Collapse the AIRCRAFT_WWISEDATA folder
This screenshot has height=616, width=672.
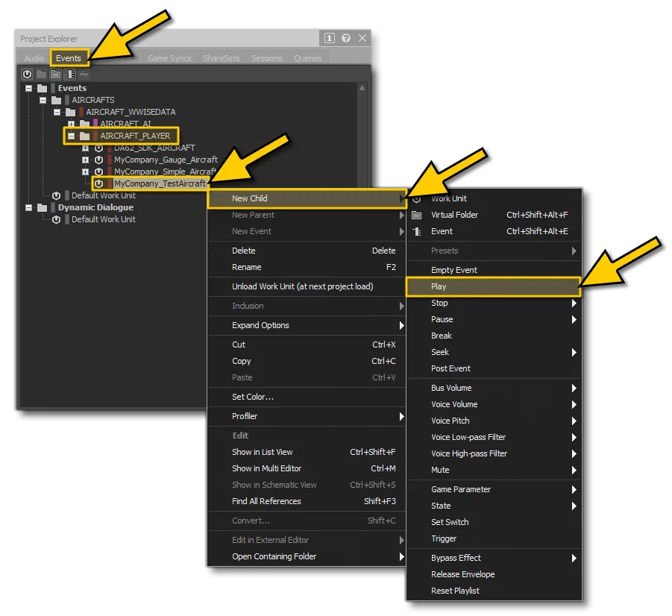[57, 113]
